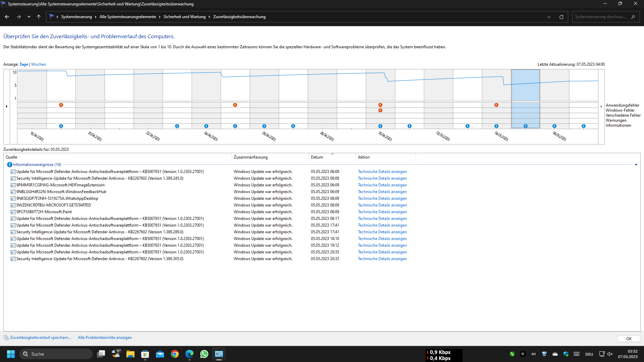This screenshot has height=362, width=644.
Task: Sort the list by Quelle column
Action: coord(117,157)
